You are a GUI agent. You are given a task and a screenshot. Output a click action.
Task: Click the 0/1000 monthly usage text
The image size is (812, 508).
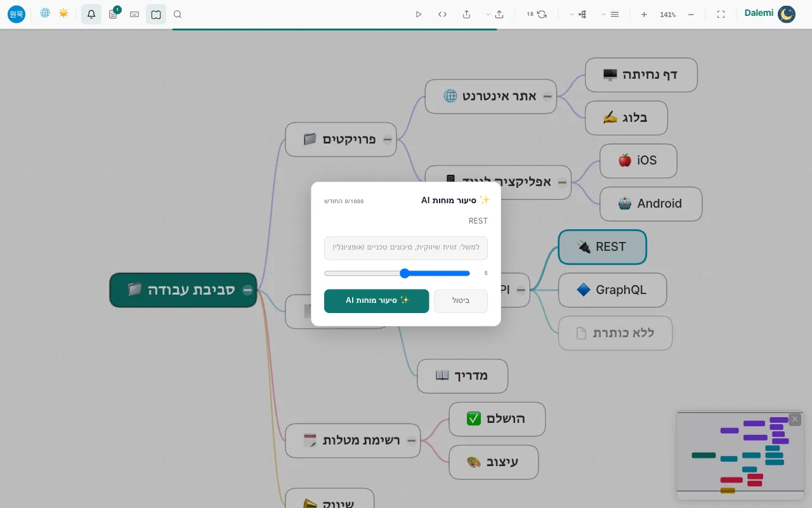tap(344, 201)
